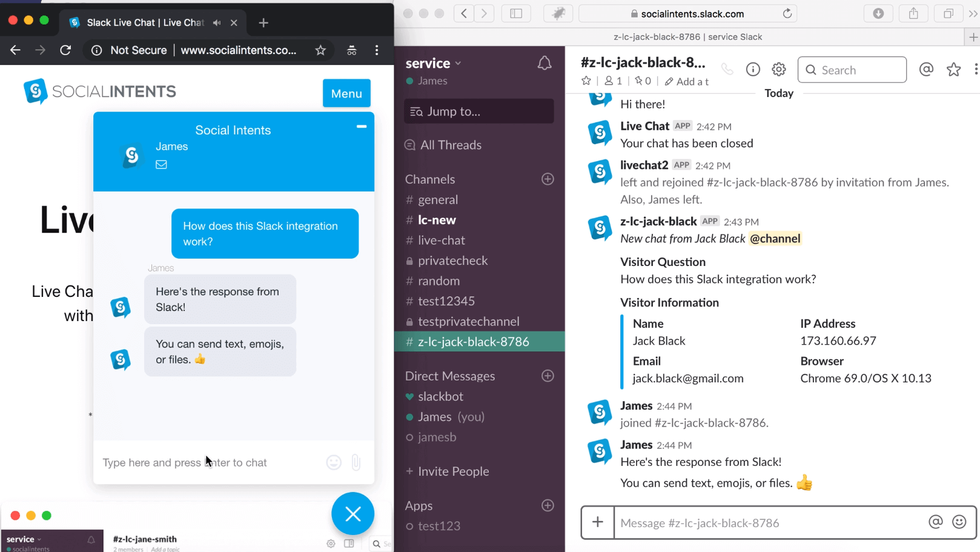Open channel details info icon
Screen dimensions: 980x552
click(753, 70)
